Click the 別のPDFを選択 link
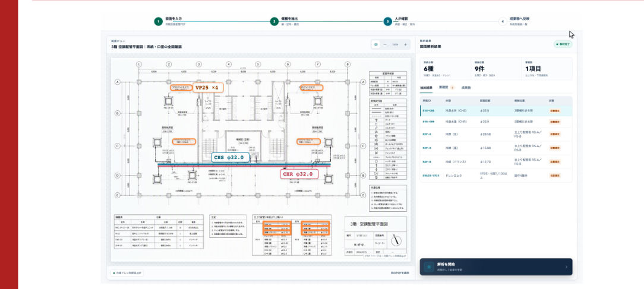 click(x=400, y=273)
